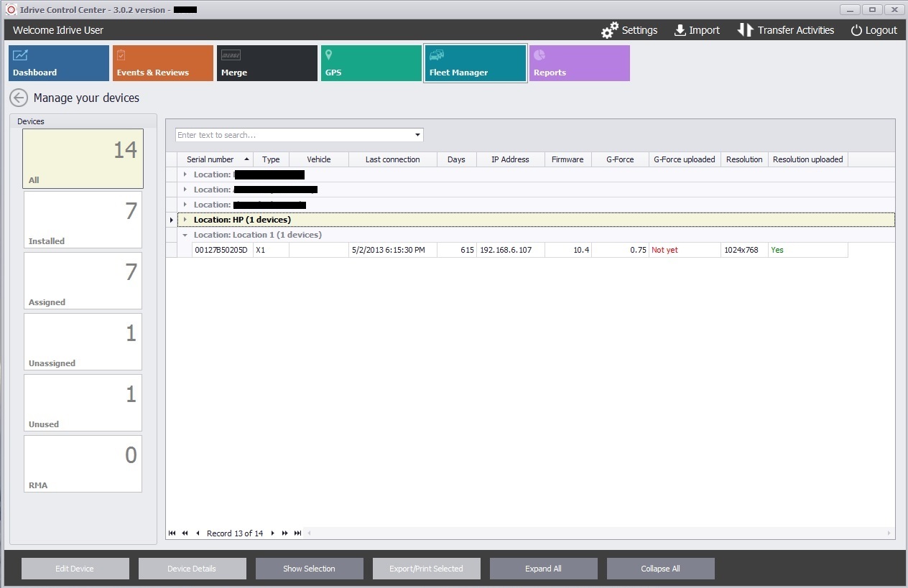Screen dimensions: 908x588
Task: Switch to Events & Reviews tile
Action: (x=163, y=63)
